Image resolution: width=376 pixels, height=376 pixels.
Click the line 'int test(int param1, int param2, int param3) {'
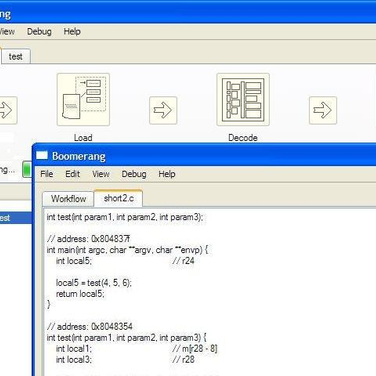pos(127,338)
